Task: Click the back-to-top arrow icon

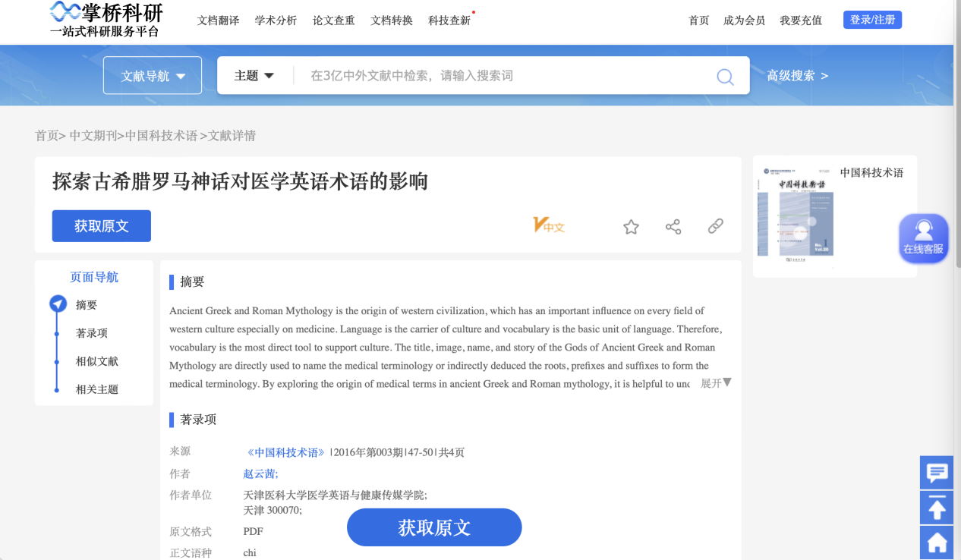Action: pyautogui.click(x=937, y=508)
